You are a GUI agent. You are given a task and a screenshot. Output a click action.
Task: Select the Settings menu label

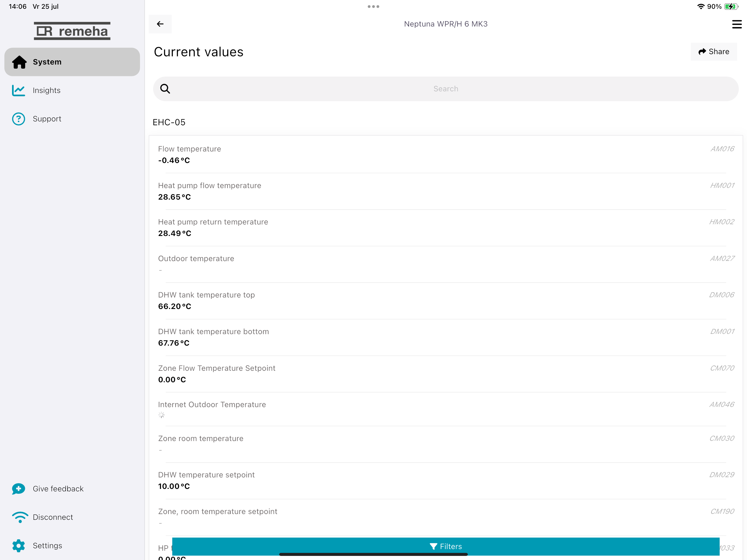(47, 546)
